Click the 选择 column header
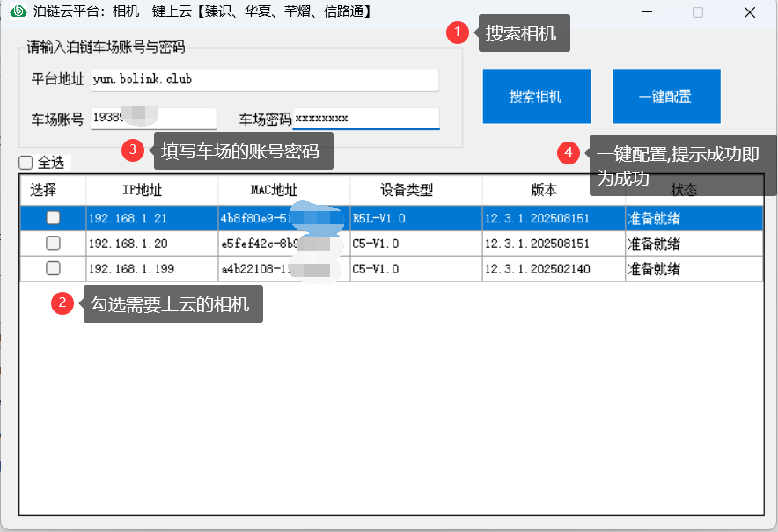 pyautogui.click(x=53, y=190)
